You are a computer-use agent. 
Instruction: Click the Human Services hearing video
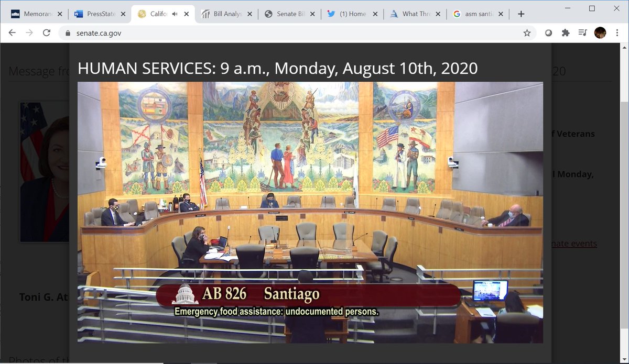coord(310,212)
